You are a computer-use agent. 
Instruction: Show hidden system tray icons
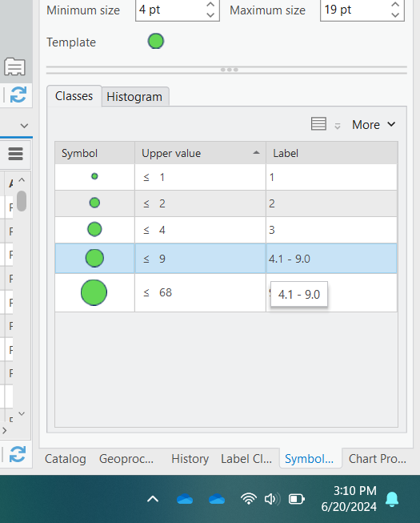[153, 499]
